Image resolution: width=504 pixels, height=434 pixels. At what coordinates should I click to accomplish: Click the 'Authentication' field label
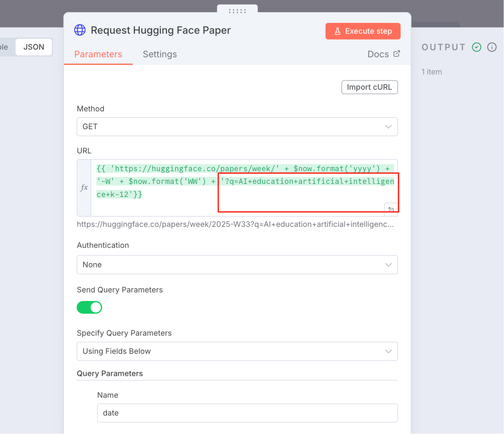(103, 245)
